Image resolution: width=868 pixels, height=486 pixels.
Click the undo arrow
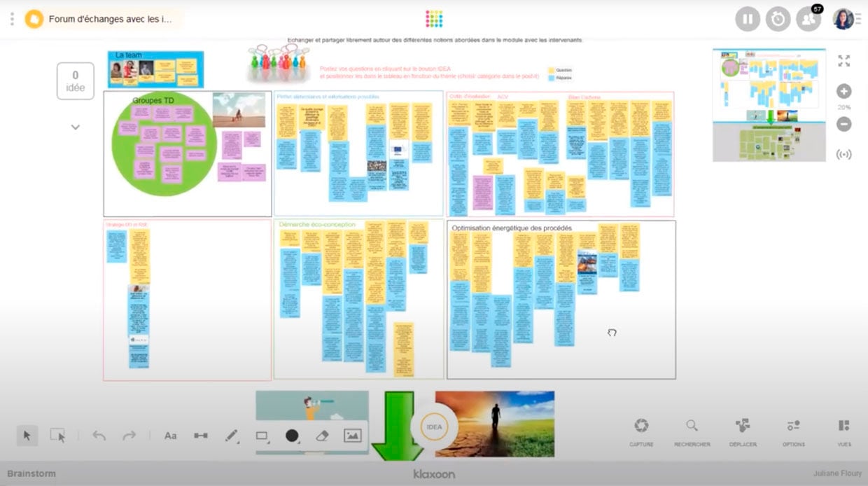point(99,436)
